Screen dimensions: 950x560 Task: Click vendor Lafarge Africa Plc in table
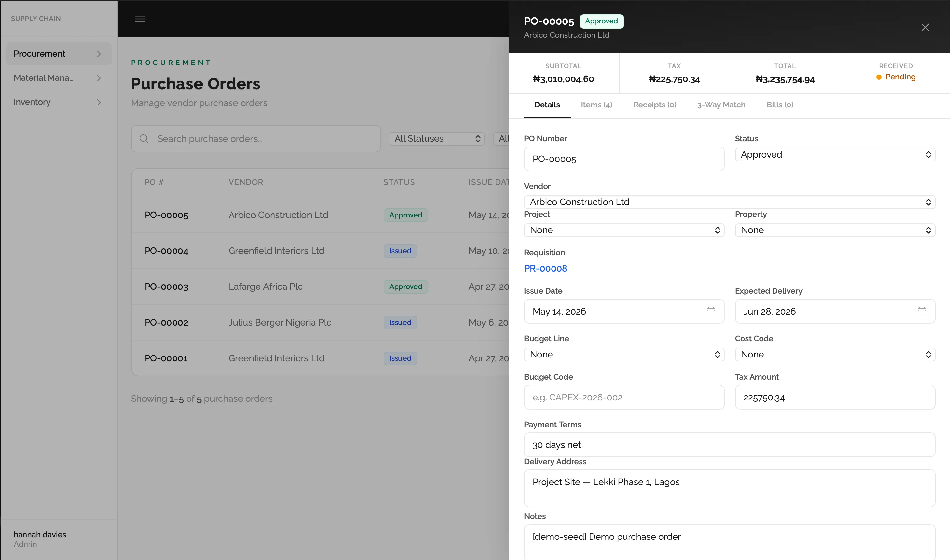[x=265, y=287]
